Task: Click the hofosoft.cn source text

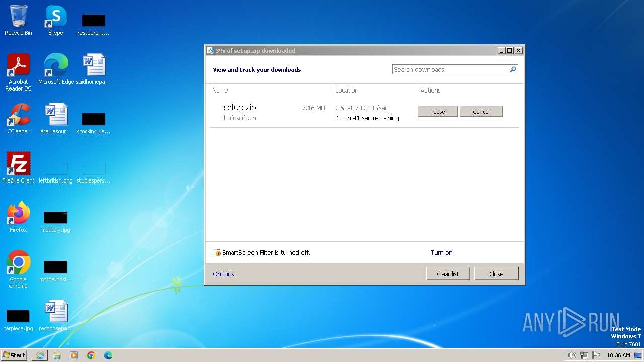Action: 240,118
